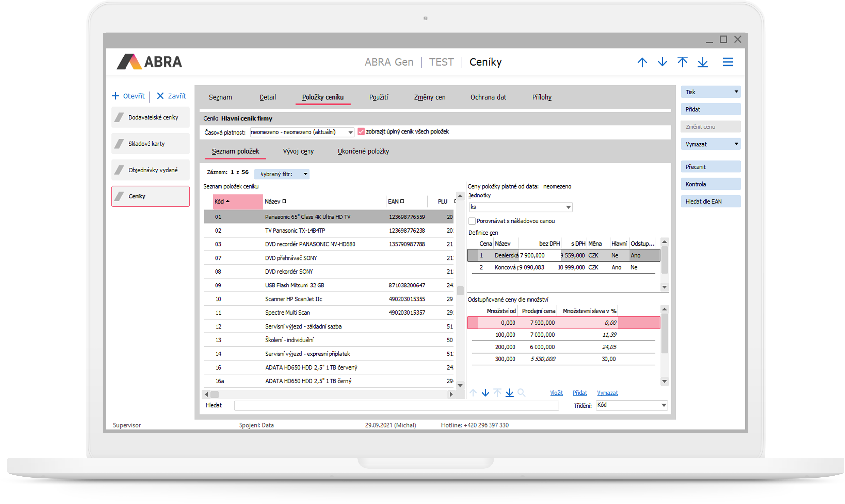
Task: Switch to Přílohy tab
Action: point(541,97)
